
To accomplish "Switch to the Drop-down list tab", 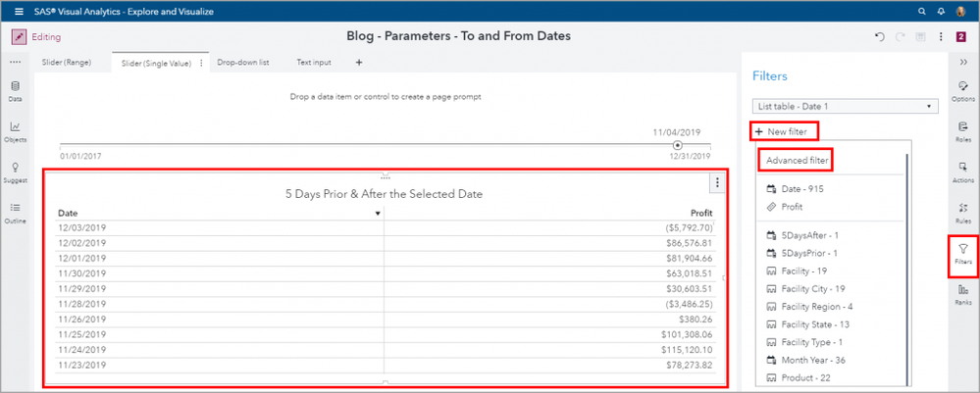I will pyautogui.click(x=245, y=62).
